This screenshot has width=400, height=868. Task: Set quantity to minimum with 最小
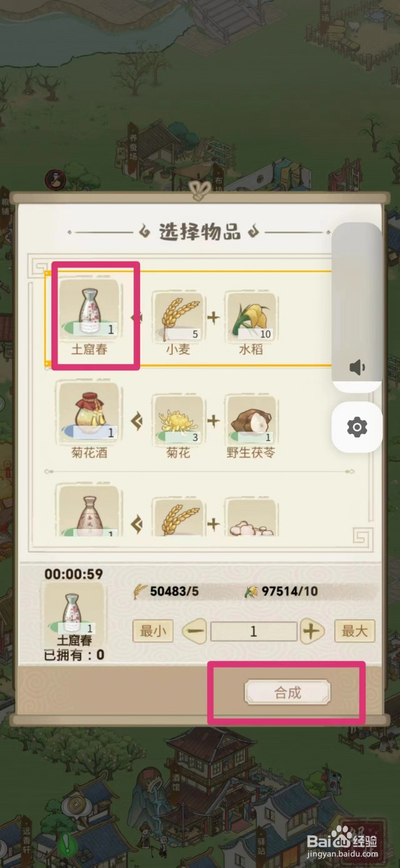coord(153,631)
